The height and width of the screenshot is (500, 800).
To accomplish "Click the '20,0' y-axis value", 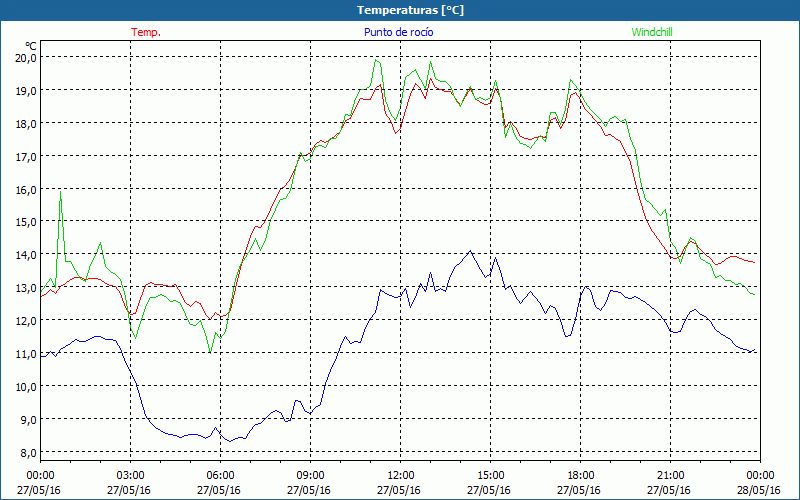I will pyautogui.click(x=26, y=58).
